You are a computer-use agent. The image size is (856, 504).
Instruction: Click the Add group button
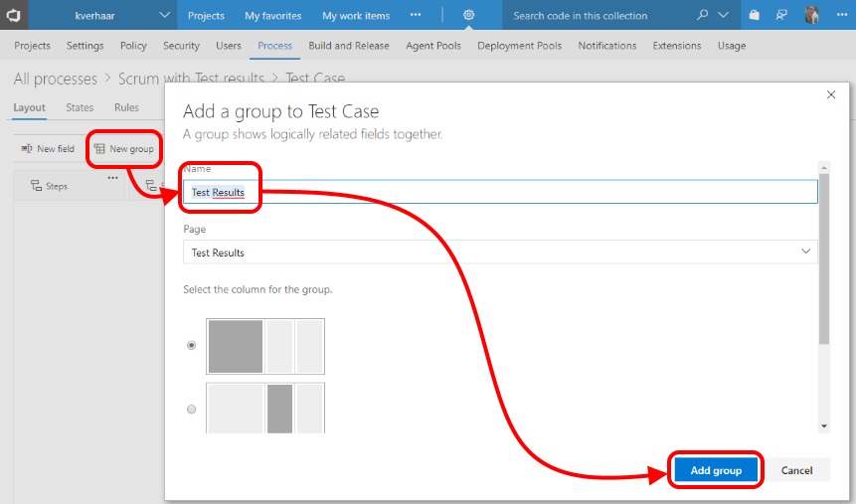point(716,470)
